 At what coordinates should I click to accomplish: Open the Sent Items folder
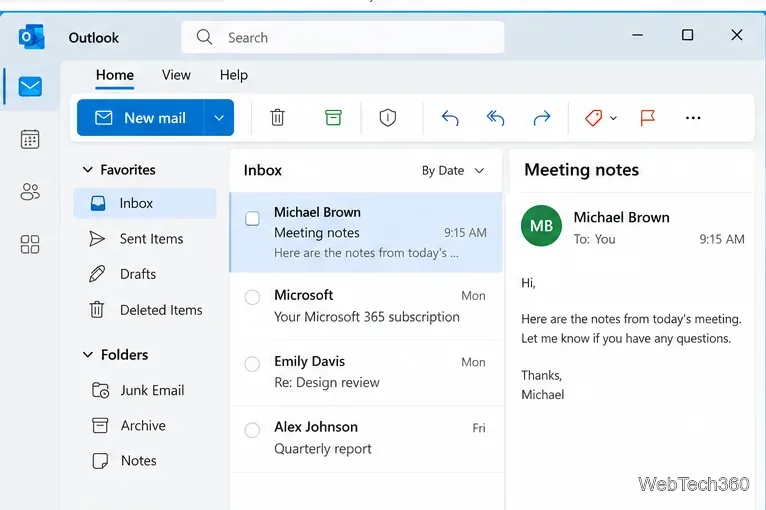(x=145, y=238)
